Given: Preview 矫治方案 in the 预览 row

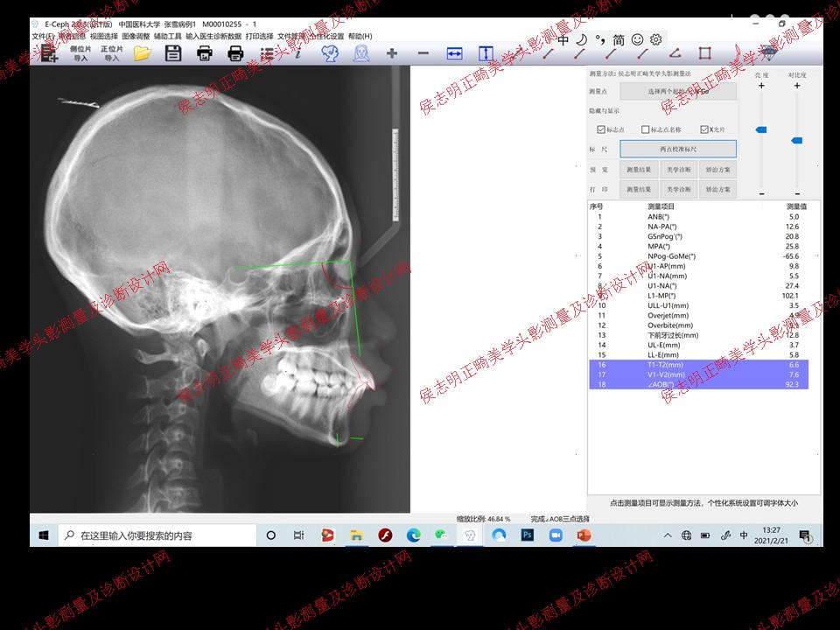Looking at the screenshot, I should click(717, 169).
